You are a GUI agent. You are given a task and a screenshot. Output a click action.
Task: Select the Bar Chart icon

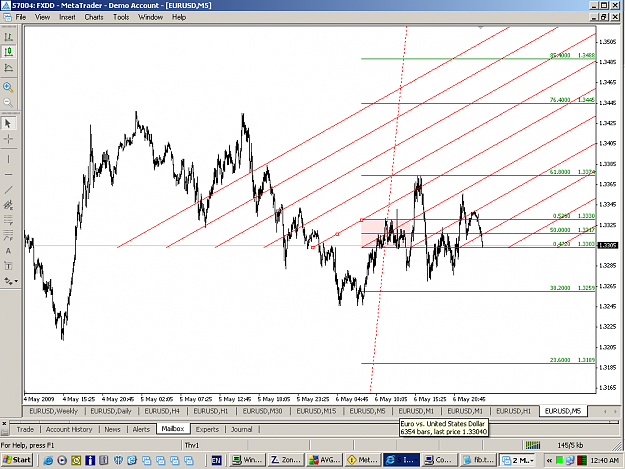8,37
